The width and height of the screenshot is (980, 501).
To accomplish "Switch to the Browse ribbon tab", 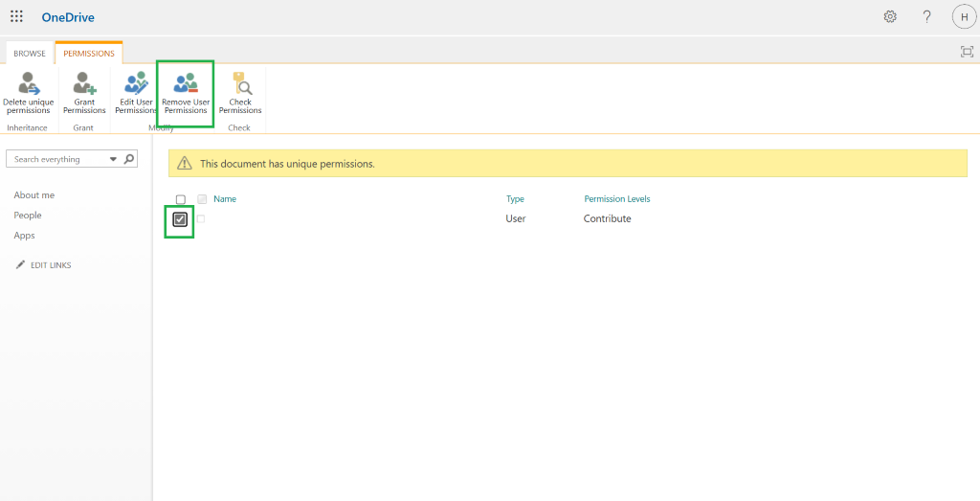I will point(30,53).
